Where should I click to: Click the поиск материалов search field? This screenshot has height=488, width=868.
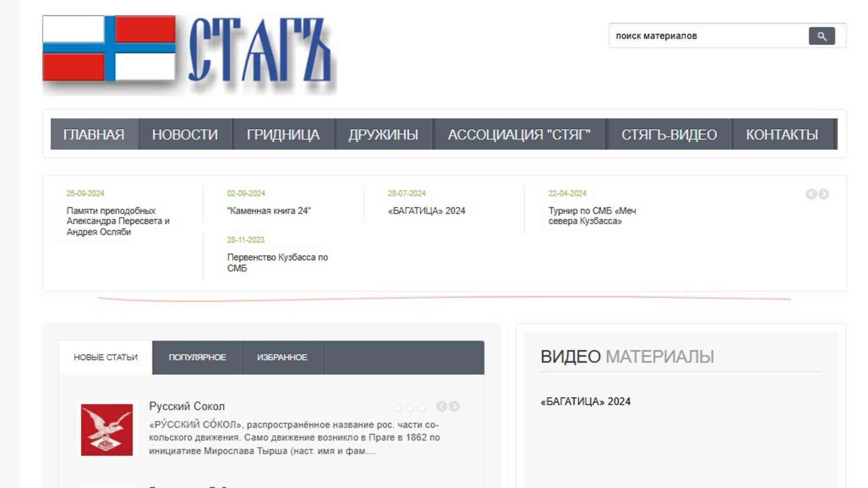(x=708, y=36)
